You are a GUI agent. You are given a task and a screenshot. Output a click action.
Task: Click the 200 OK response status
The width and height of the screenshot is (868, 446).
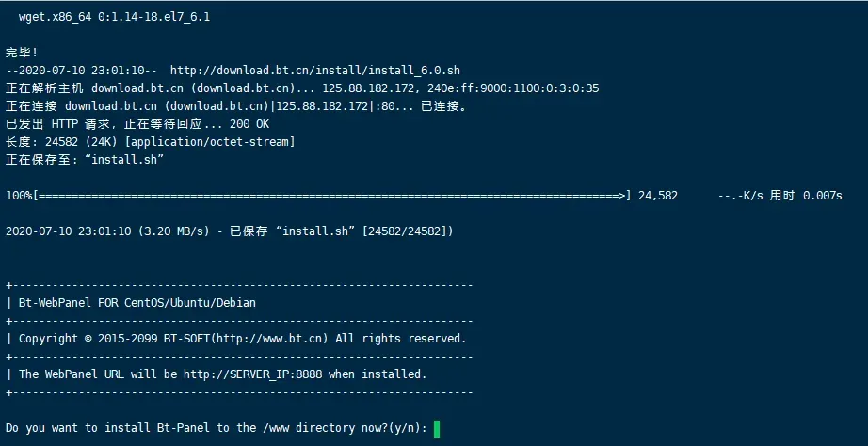(x=249, y=124)
